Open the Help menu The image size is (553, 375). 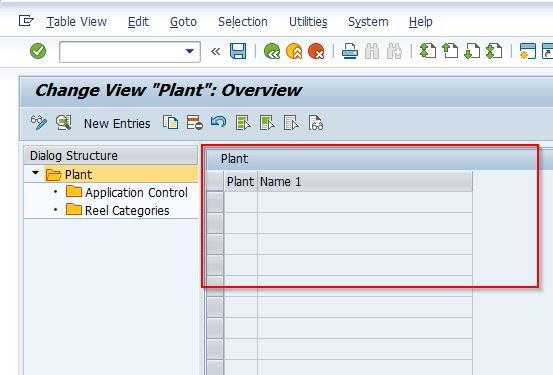421,22
